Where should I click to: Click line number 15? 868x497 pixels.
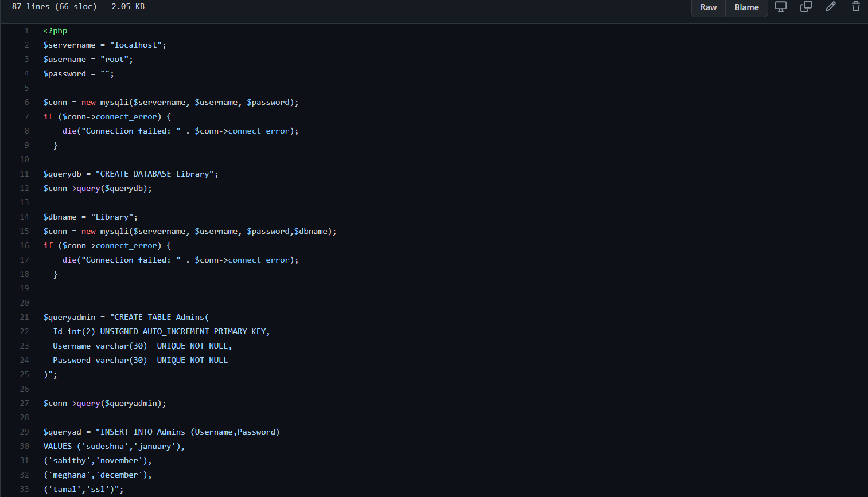click(x=24, y=231)
